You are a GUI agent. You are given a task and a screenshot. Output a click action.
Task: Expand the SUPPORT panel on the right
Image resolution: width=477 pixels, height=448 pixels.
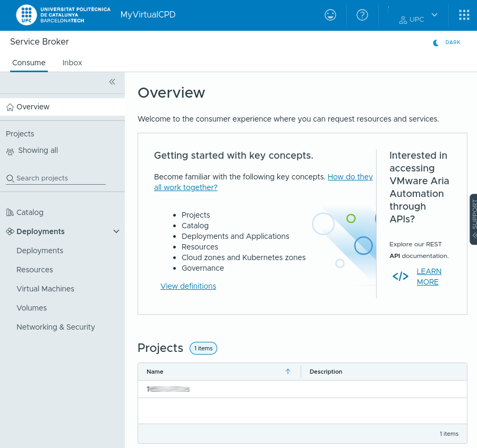pyautogui.click(x=473, y=219)
